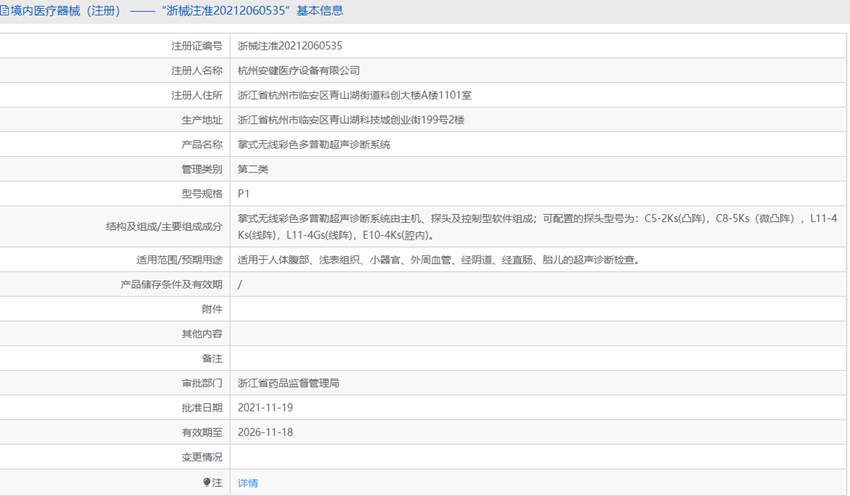Click the 批准日期 label
The height and width of the screenshot is (496, 850).
click(x=202, y=408)
